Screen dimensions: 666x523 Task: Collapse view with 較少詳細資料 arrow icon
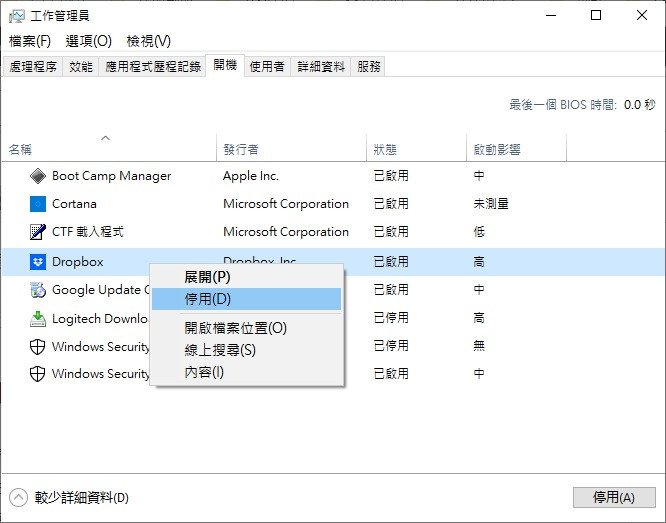[18, 497]
